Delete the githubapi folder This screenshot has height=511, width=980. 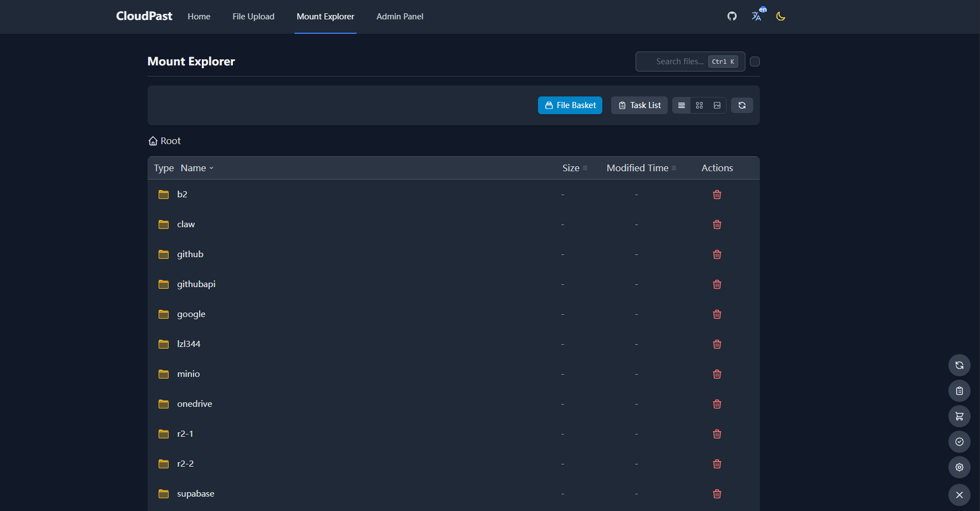tap(717, 284)
